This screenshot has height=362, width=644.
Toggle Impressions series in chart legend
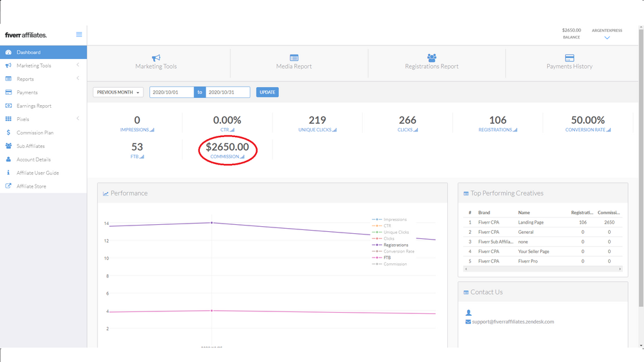click(x=390, y=220)
